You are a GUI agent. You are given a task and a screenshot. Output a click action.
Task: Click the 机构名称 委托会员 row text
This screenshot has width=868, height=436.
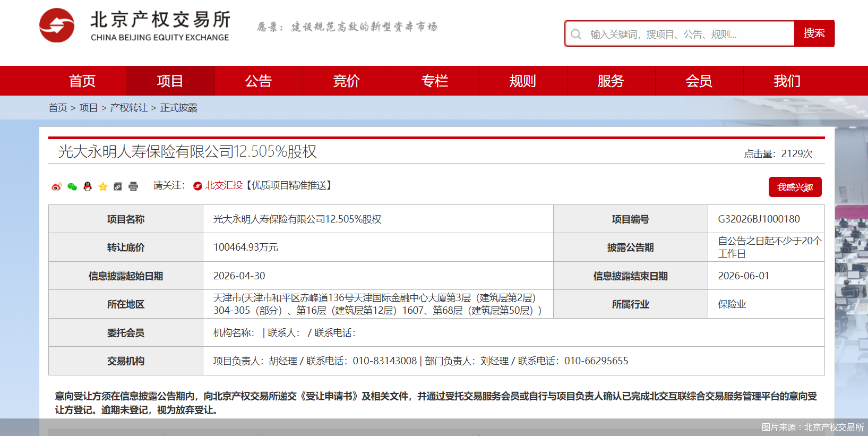tap(285, 333)
